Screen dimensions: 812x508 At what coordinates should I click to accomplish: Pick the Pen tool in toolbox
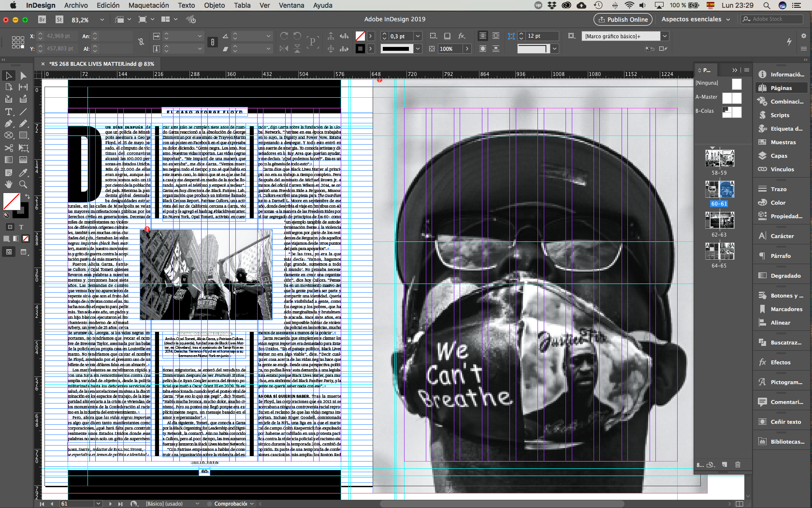click(9, 124)
